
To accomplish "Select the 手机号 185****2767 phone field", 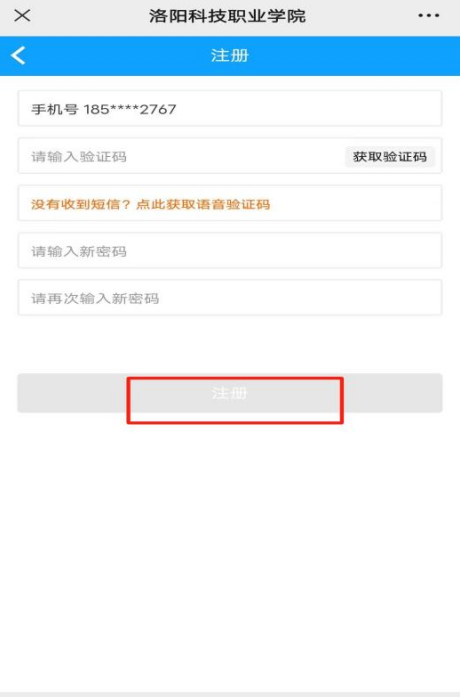I will click(x=230, y=108).
